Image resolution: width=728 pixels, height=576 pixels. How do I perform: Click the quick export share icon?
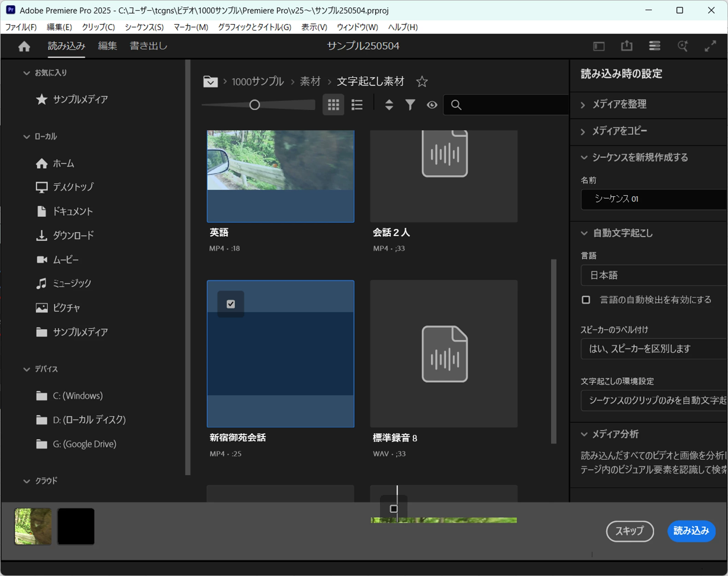[626, 46]
